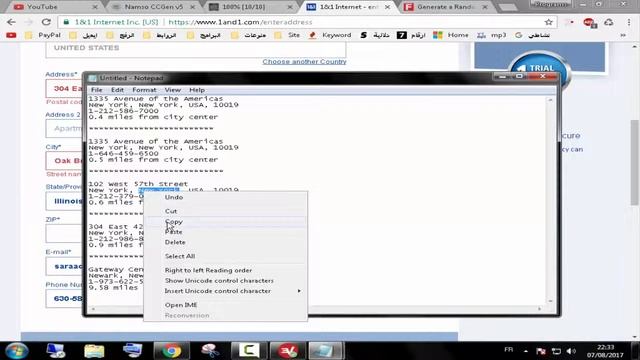Click the cloud extension icon in the toolbar
640x360 pixels.
coord(609,22)
